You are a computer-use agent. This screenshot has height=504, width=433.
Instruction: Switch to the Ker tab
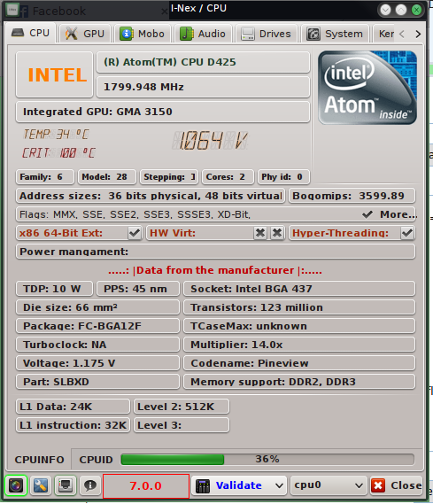383,34
